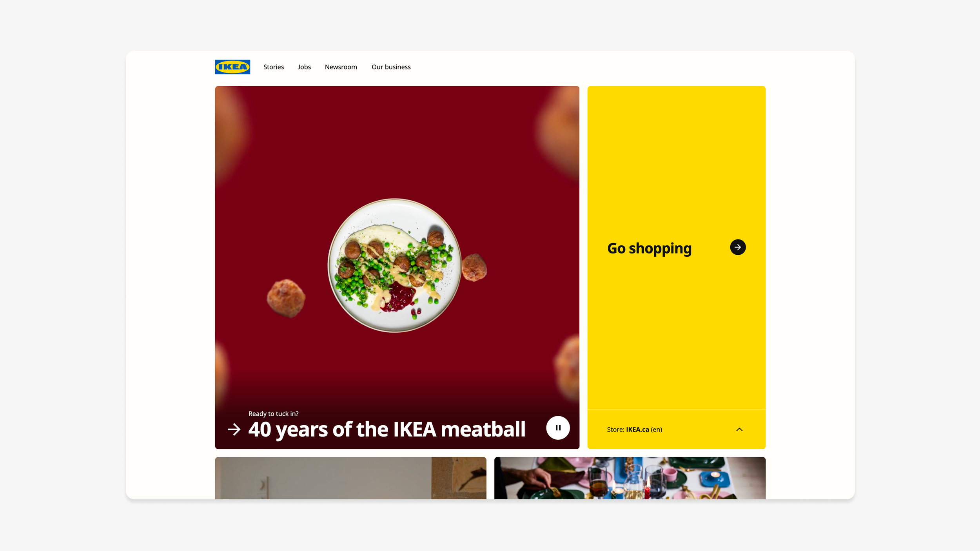Pause the meatball hero video

(x=558, y=428)
